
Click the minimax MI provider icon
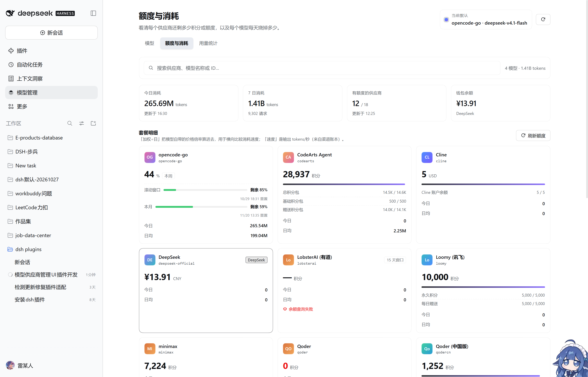click(150, 349)
